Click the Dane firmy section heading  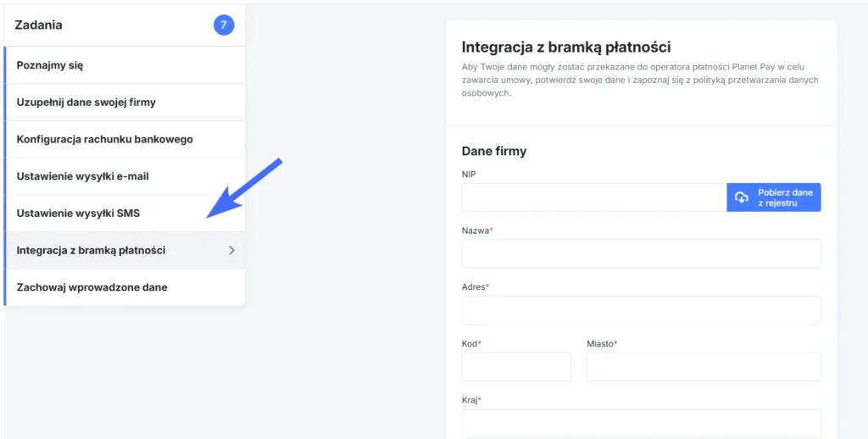[x=494, y=151]
